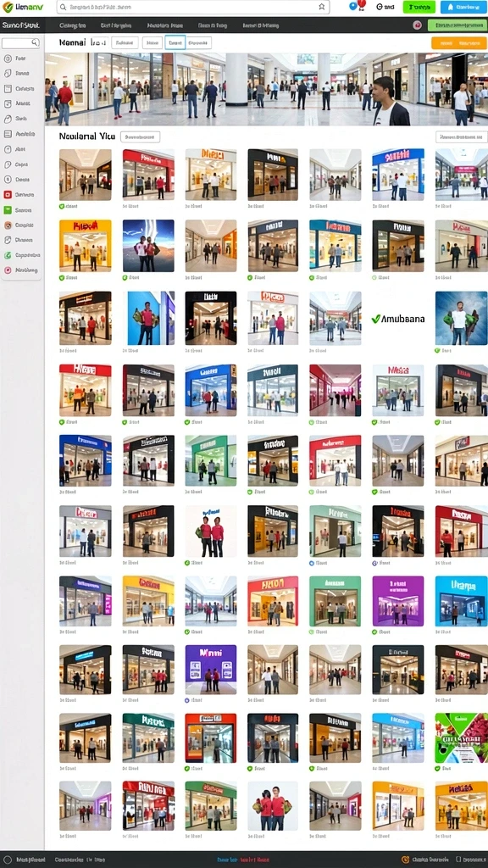Toggle the green check badge under the first storefront thumbnail

[62, 206]
